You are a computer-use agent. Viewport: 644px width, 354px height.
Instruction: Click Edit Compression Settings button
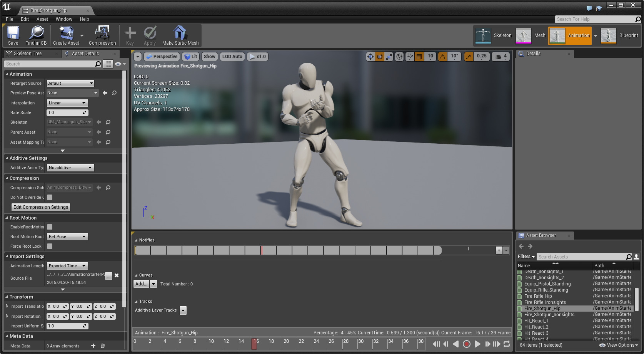pos(41,207)
